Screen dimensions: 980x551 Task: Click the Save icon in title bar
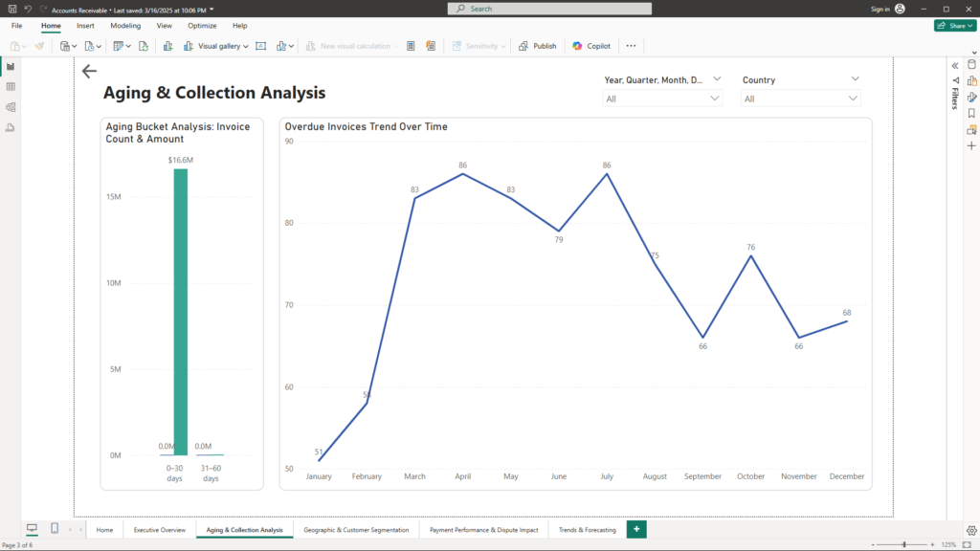coord(11,9)
